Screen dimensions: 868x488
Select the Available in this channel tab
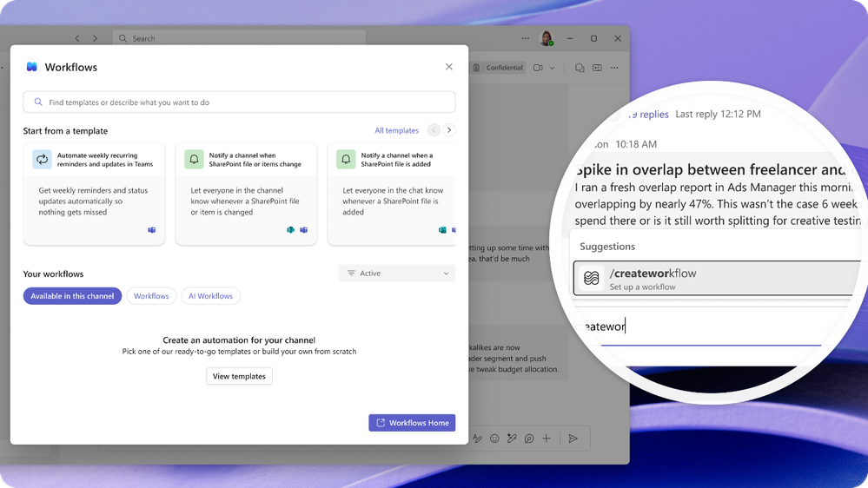click(72, 296)
